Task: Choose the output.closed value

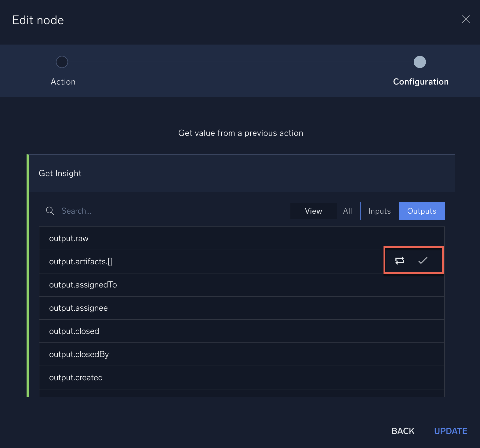Action: point(74,331)
